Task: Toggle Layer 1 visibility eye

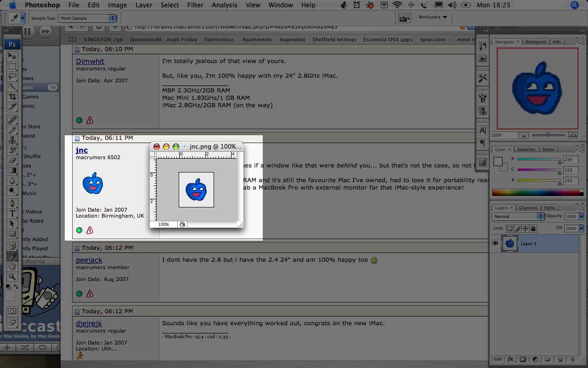Action: (x=496, y=243)
